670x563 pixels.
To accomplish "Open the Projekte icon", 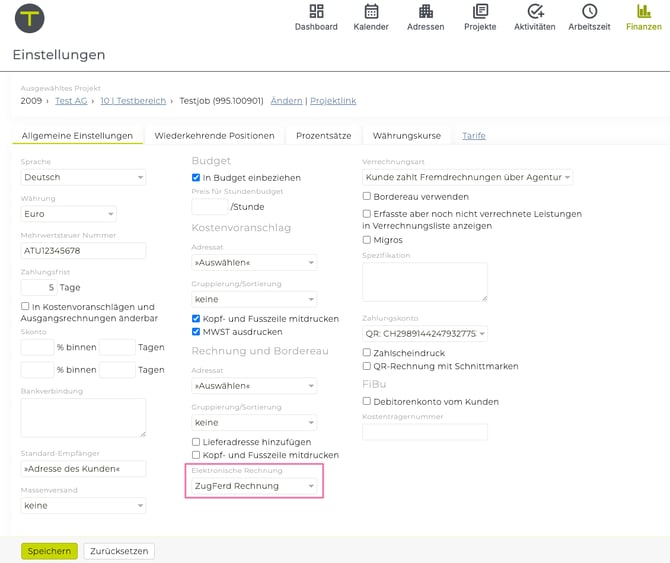I will tap(480, 12).
